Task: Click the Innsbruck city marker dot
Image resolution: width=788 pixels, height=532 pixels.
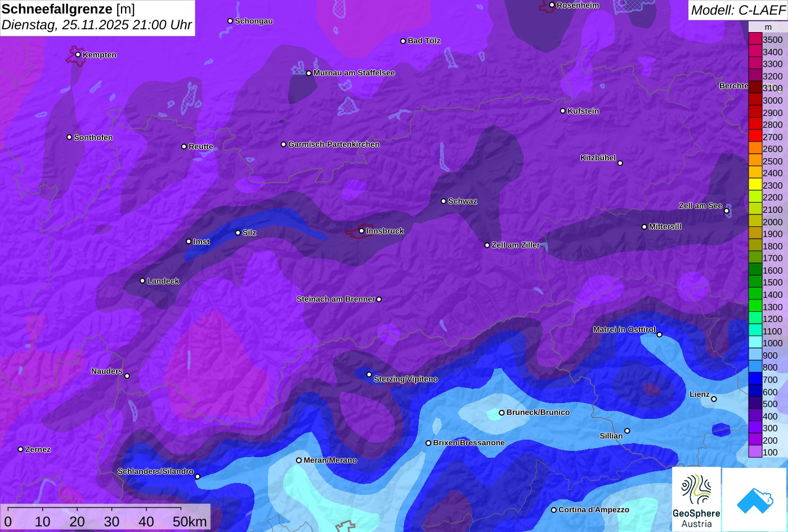Action: (361, 231)
